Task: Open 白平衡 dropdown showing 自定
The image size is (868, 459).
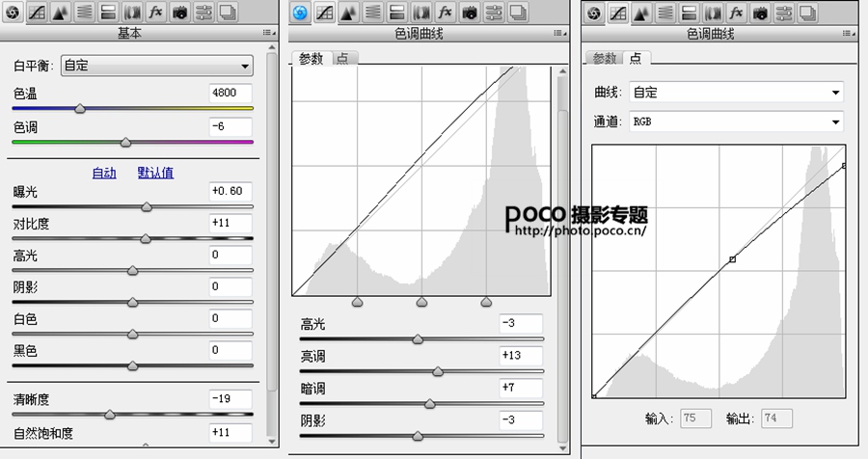Action: pos(156,66)
